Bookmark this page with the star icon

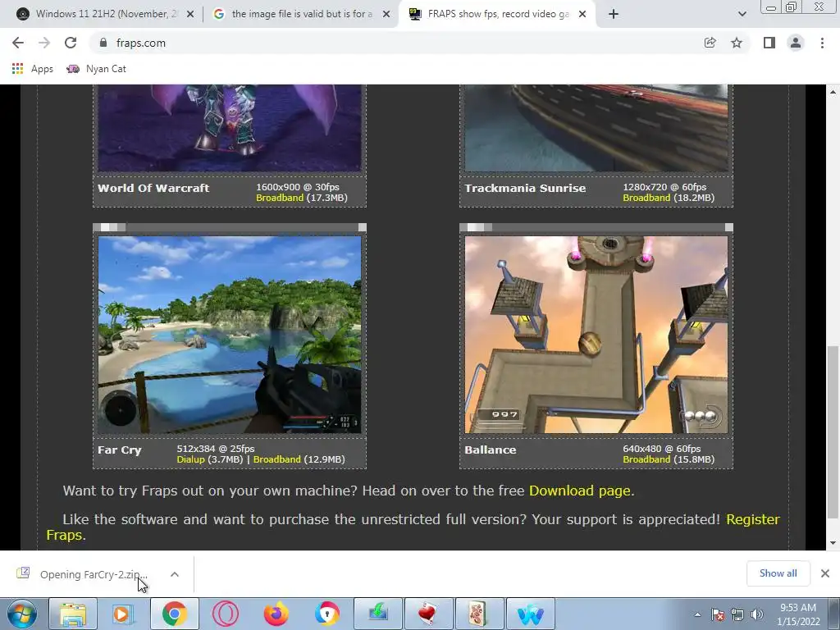point(737,43)
